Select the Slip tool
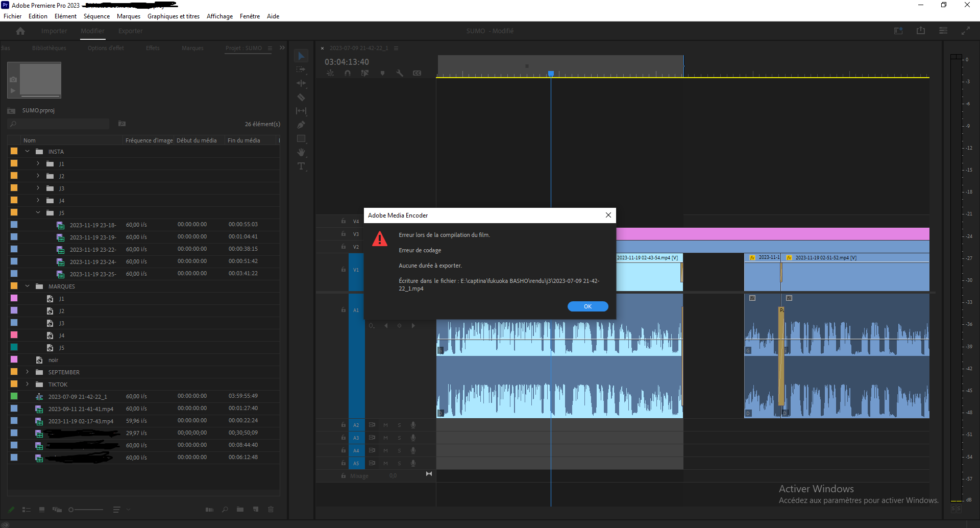Image resolution: width=980 pixels, height=528 pixels. (x=301, y=111)
